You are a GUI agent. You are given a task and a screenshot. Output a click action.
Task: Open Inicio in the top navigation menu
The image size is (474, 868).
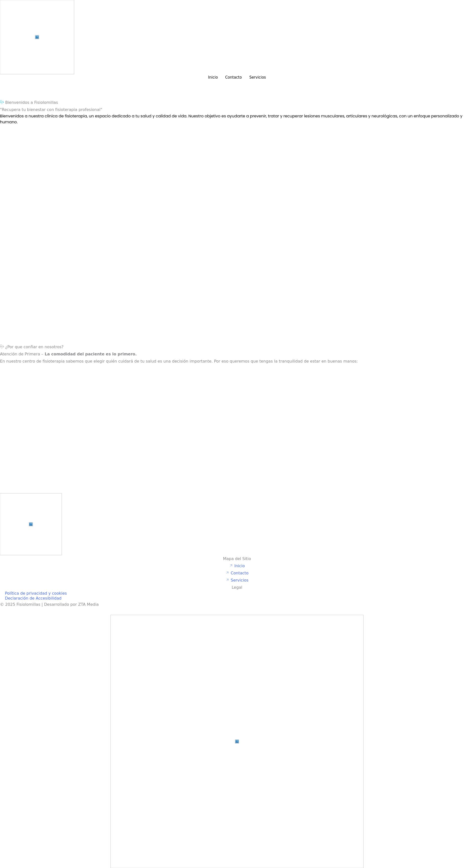213,77
